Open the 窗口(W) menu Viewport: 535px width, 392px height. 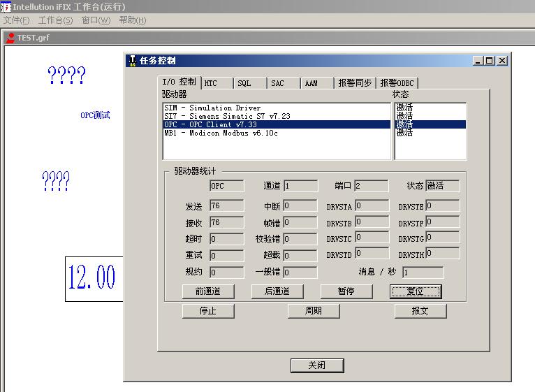pyautogui.click(x=96, y=20)
